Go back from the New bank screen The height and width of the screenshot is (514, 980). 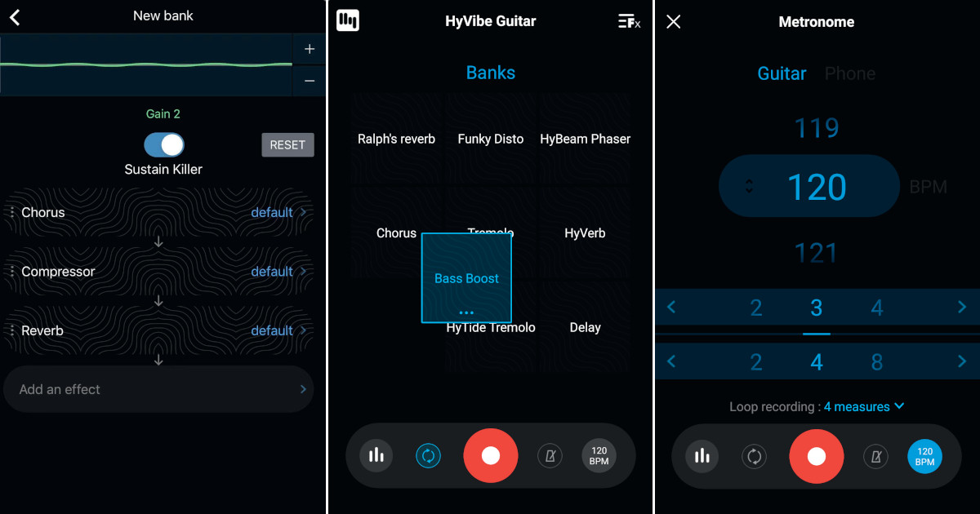15,17
